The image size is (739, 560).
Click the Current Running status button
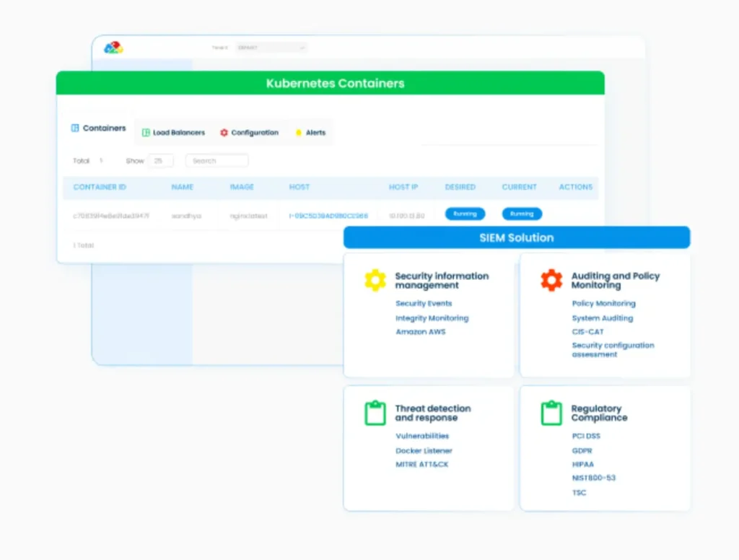tap(522, 214)
